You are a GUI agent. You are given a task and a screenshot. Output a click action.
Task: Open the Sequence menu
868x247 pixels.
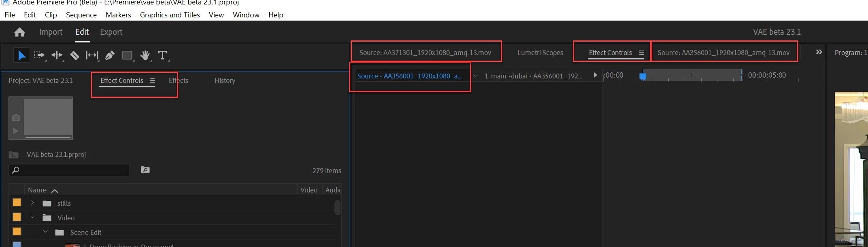(x=81, y=15)
